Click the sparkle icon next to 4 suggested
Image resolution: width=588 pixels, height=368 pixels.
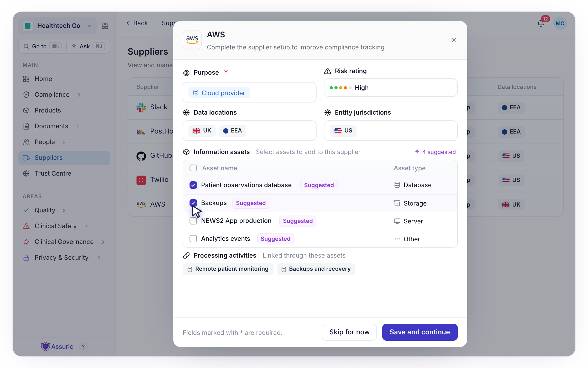(417, 151)
